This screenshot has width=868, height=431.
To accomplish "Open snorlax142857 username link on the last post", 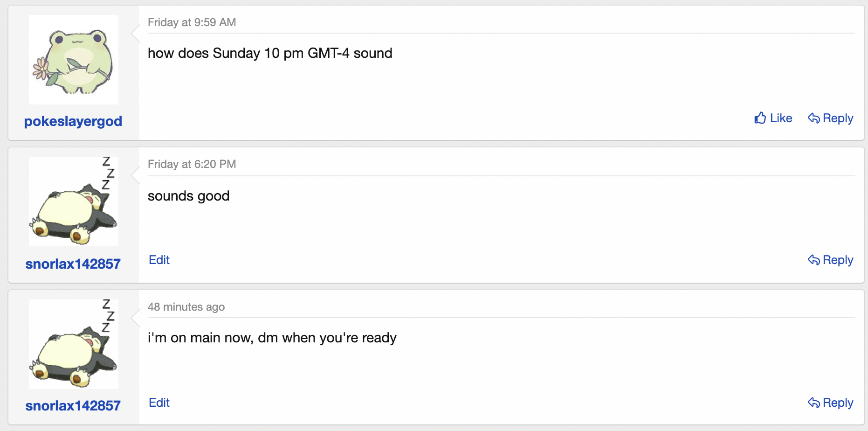I will click(73, 406).
